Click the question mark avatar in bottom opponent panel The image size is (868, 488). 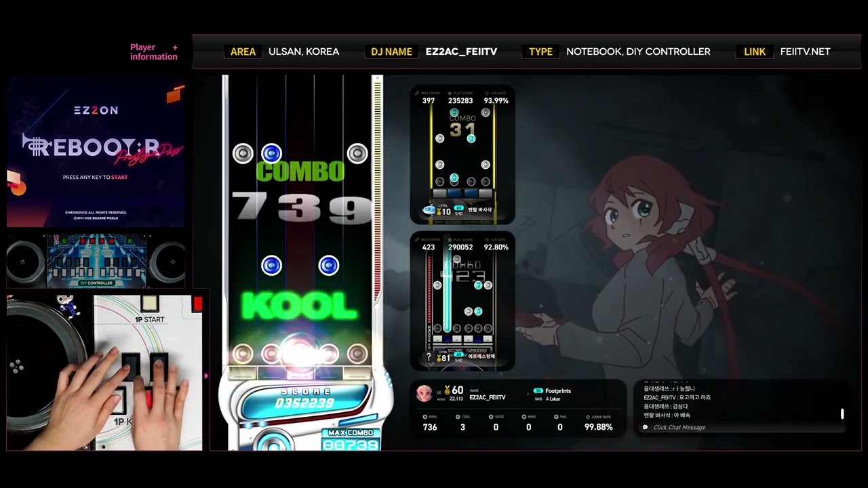[429, 357]
